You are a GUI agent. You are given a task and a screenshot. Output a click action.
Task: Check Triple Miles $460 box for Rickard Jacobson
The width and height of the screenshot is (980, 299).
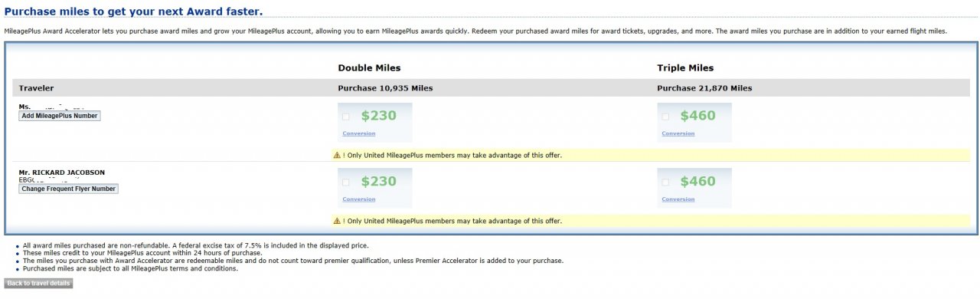(x=665, y=182)
